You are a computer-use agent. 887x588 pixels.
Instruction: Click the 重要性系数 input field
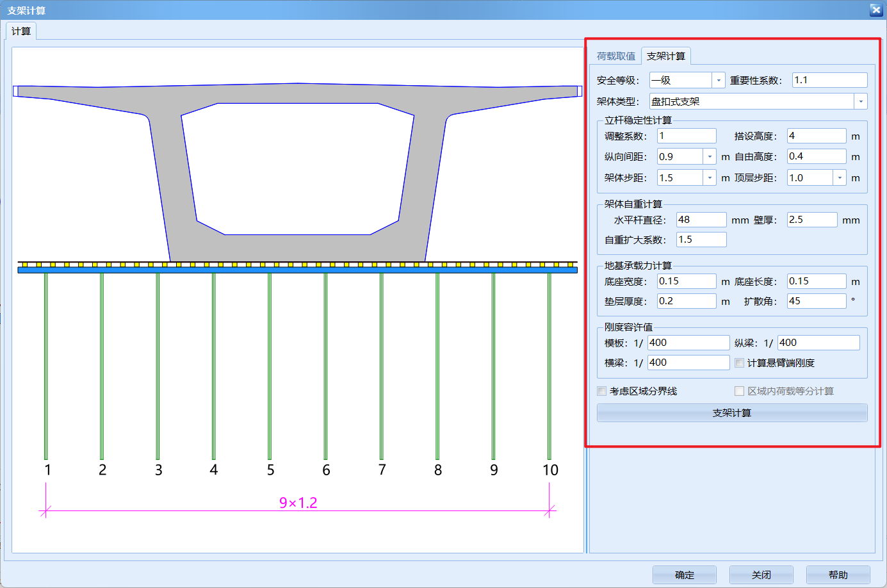tap(829, 80)
